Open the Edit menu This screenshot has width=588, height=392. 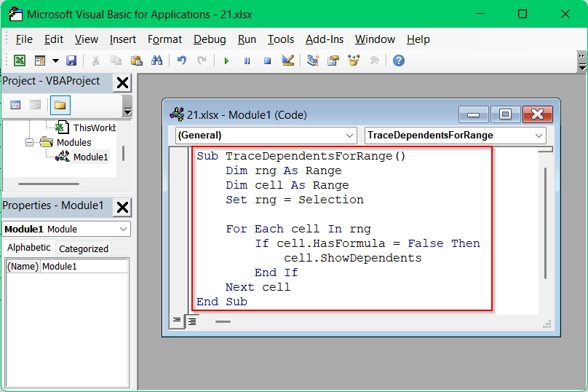(54, 39)
